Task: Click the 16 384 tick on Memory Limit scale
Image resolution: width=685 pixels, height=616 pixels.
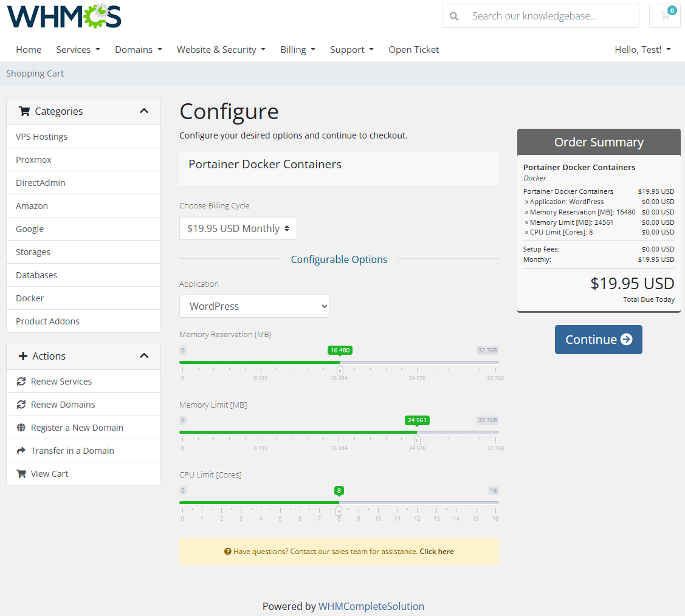Action: pyautogui.click(x=339, y=448)
